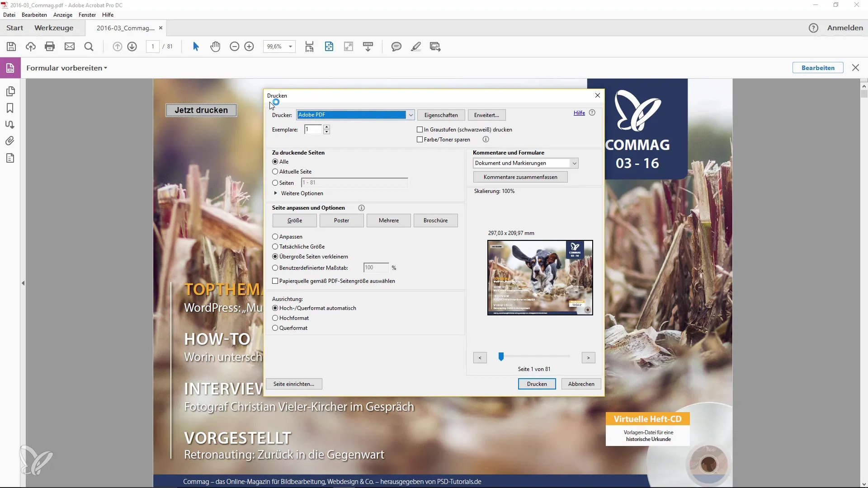Open the Hilfe link in dialog

[579, 113]
